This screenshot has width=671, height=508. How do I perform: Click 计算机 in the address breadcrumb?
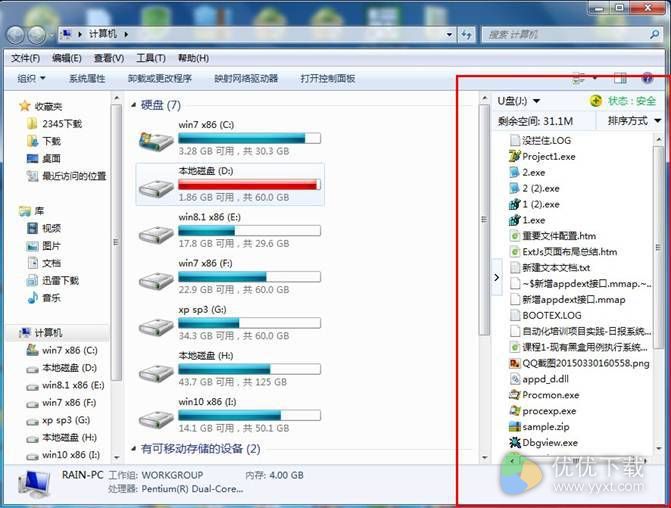(x=103, y=34)
